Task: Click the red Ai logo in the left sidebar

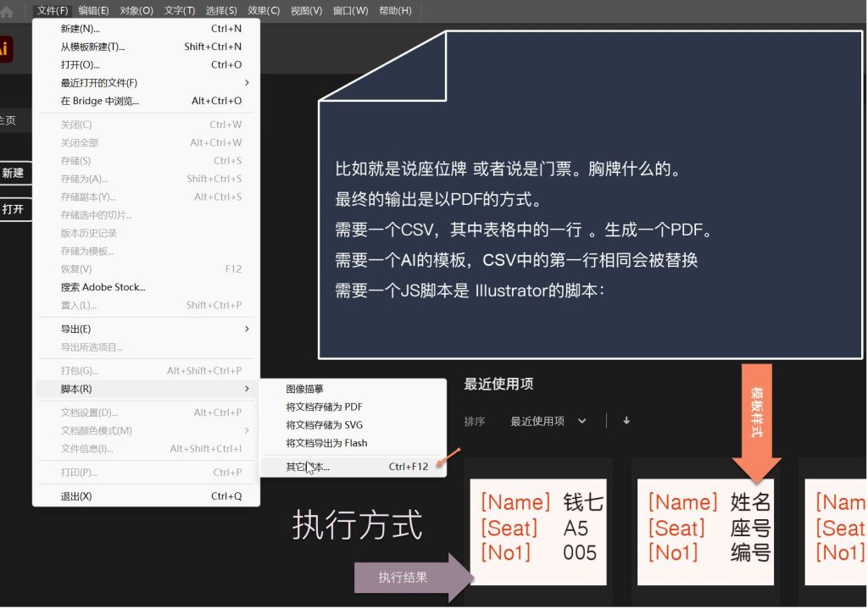Action: (6, 48)
